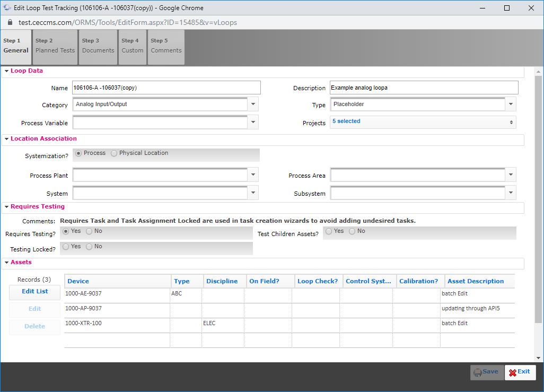Collapse the Assets section
544x392 pixels.
pos(6,263)
